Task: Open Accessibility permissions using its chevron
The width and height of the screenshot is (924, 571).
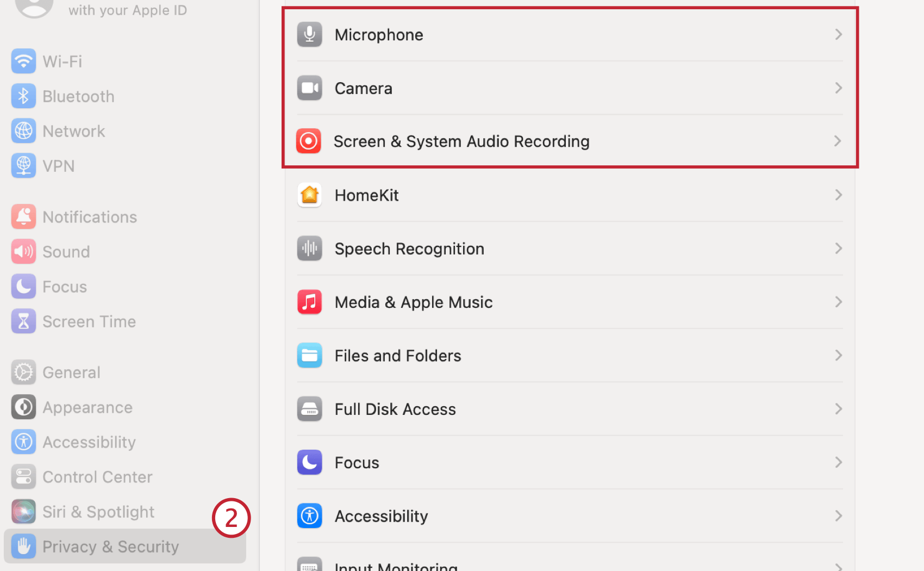Action: point(839,516)
